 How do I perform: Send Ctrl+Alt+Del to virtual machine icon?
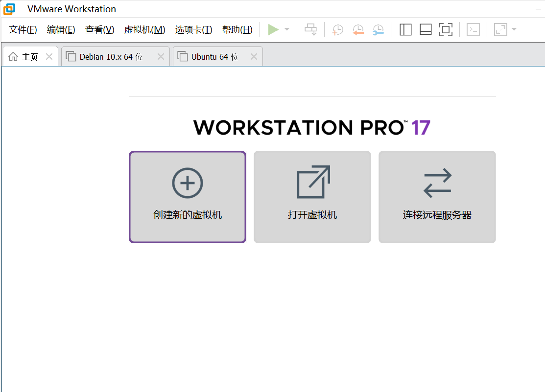coord(311,29)
